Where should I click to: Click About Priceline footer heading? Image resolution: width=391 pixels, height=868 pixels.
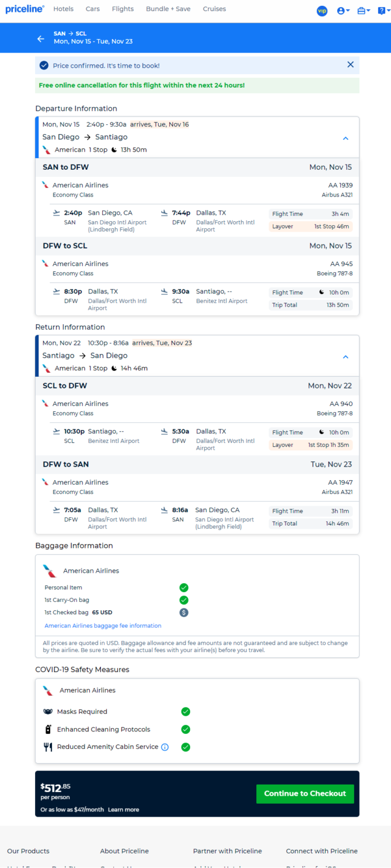124,851
